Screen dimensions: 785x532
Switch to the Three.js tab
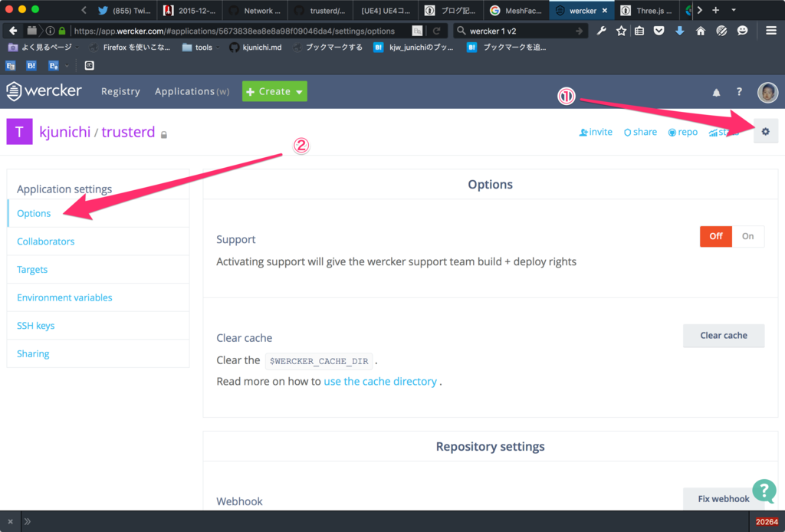pos(647,11)
